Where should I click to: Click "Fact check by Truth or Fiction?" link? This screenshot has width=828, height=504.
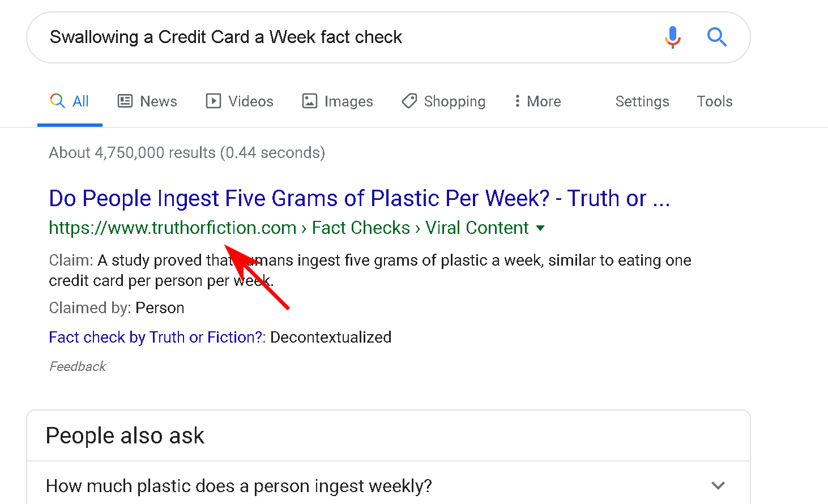[156, 338]
